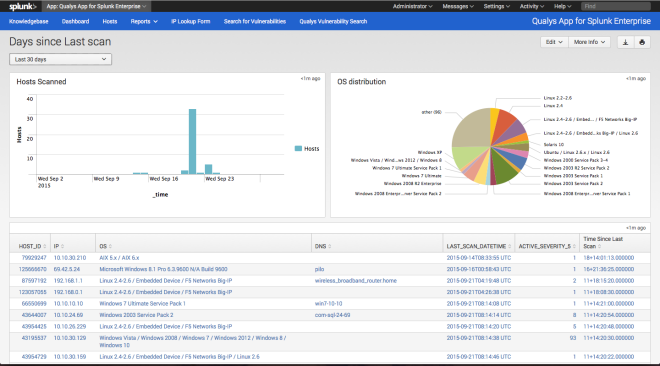Click Microsoft Windows 8.1 Pro OS cell
660x366 pixels.
point(163,269)
